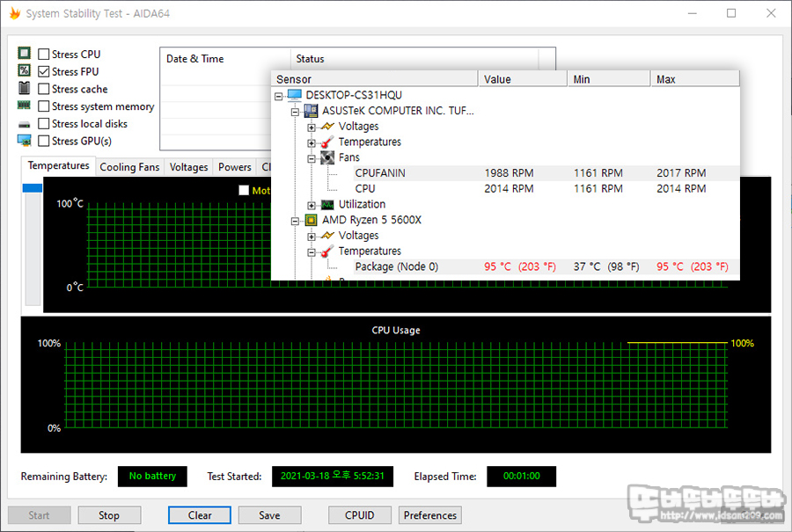Close the System Stability Test window

[771, 13]
